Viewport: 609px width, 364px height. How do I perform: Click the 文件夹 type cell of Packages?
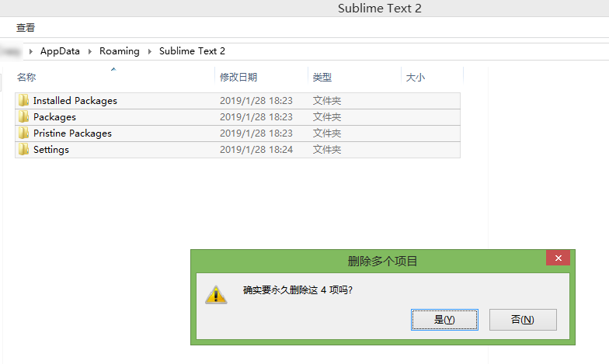[327, 116]
